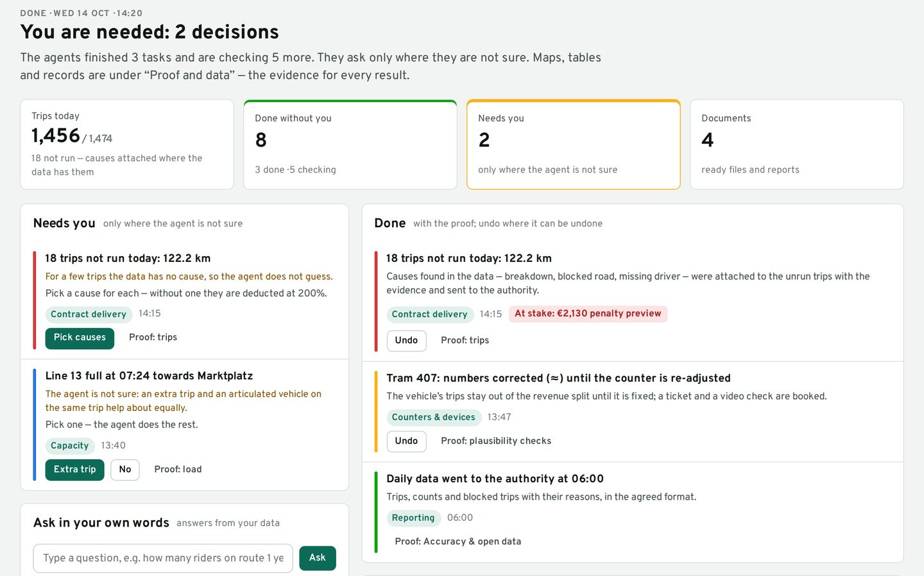
Task: Undo the 18 trips not run action in Done
Action: (x=406, y=340)
